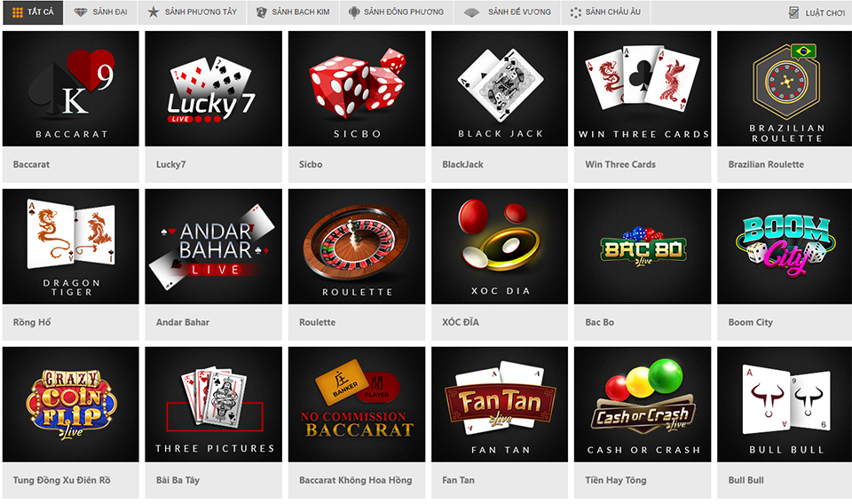Switch to Sảnh Đại tab
Viewport: 852px width, 504px height.
(100, 12)
